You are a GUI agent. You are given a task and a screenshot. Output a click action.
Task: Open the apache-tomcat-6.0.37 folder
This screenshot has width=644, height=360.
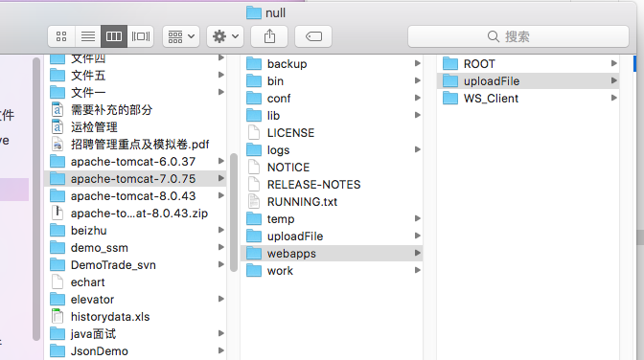(x=135, y=161)
